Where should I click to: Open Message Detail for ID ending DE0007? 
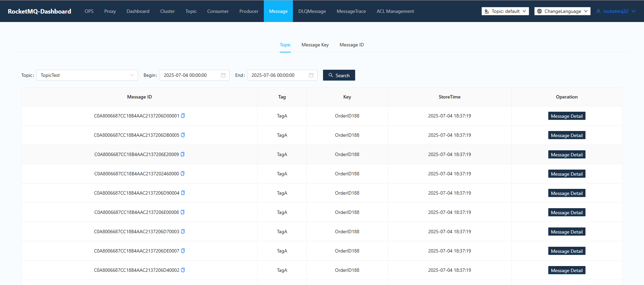(567, 251)
